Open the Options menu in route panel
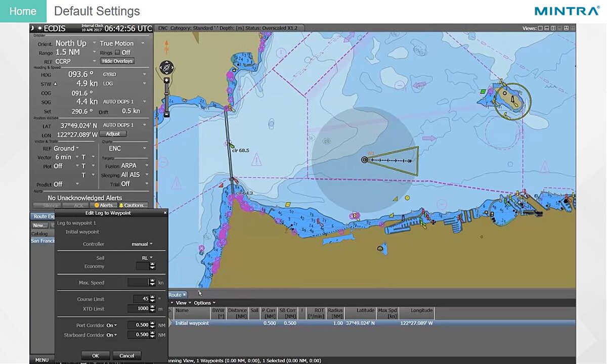The height and width of the screenshot is (364, 607). (x=205, y=303)
